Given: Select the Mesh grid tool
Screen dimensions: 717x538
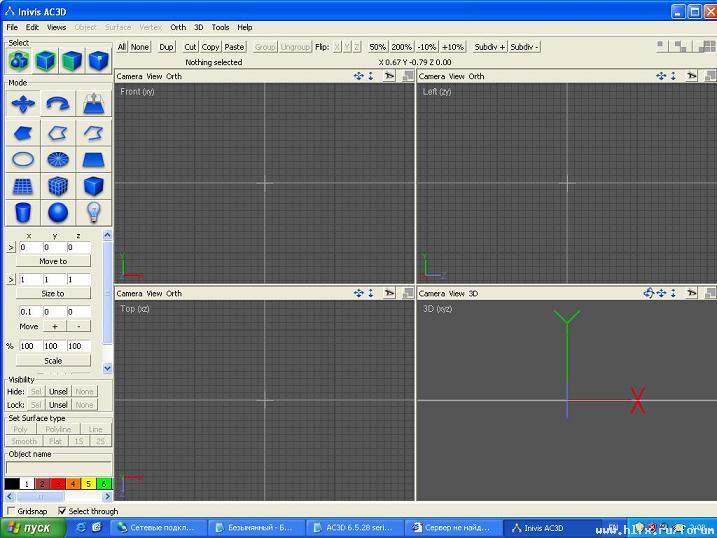Looking at the screenshot, I should click(22, 186).
